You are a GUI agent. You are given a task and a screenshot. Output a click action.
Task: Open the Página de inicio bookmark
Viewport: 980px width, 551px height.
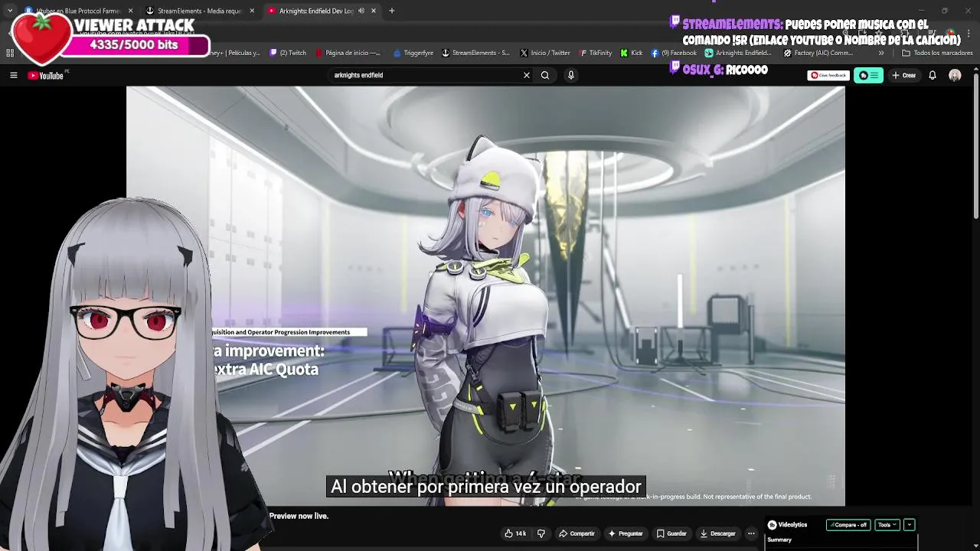coord(348,53)
